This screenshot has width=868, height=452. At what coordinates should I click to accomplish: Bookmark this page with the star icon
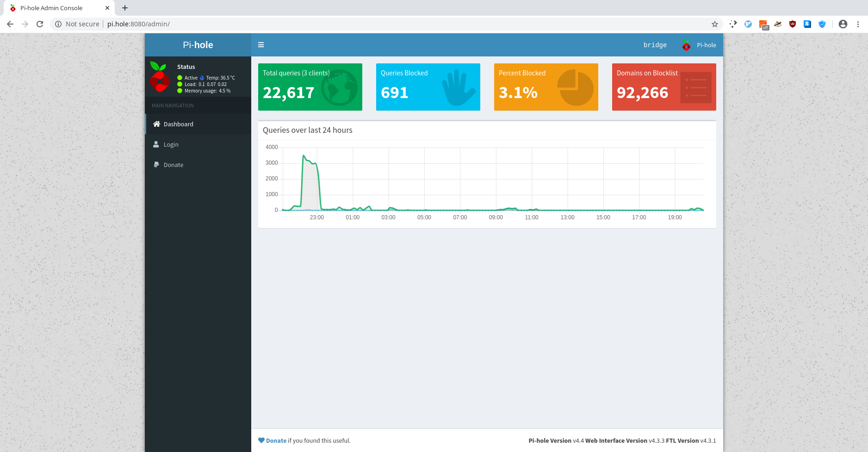coord(714,24)
